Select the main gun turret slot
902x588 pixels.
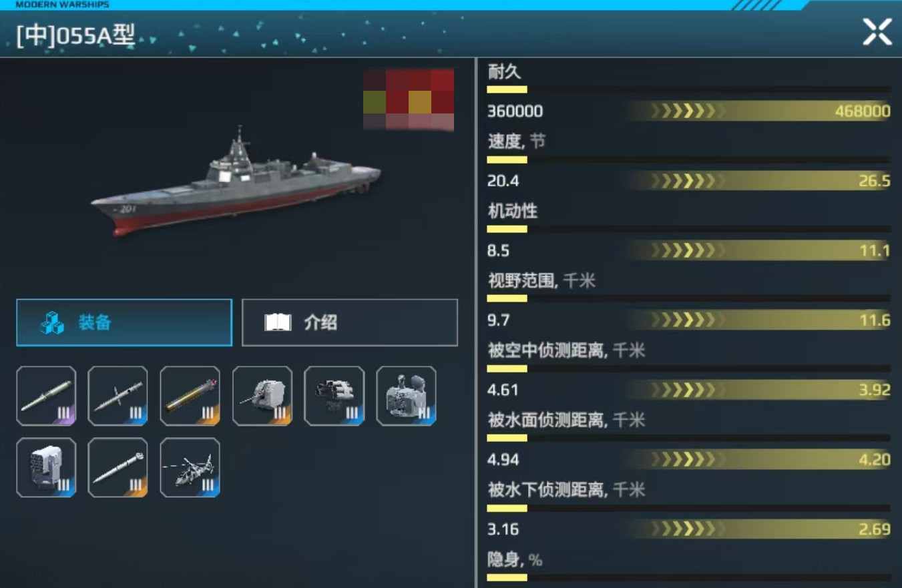(x=262, y=396)
